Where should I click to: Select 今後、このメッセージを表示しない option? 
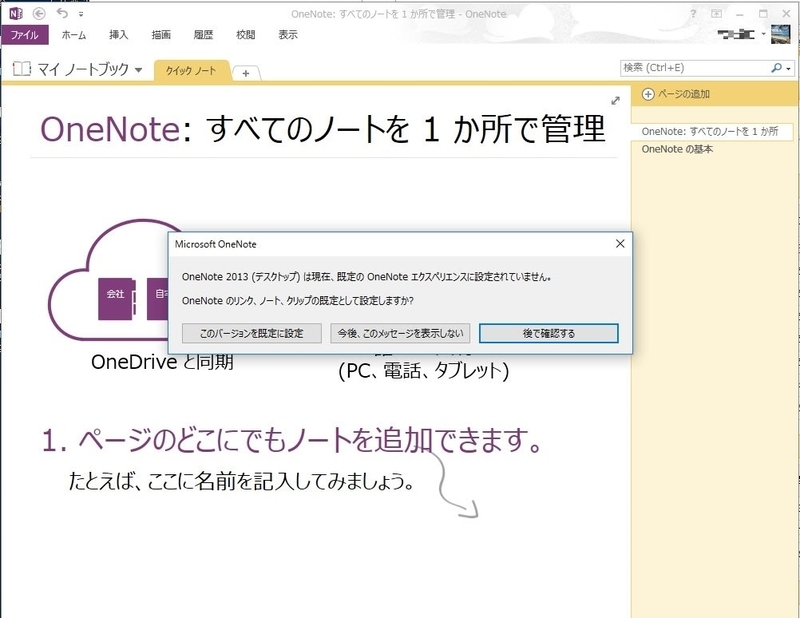pos(398,332)
